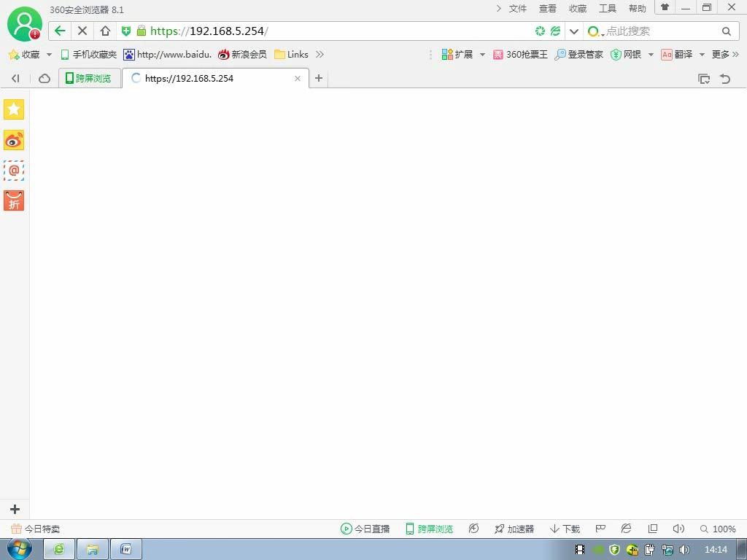The height and width of the screenshot is (560, 747).
Task: Change the 100% zoom level
Action: pyautogui.click(x=718, y=529)
